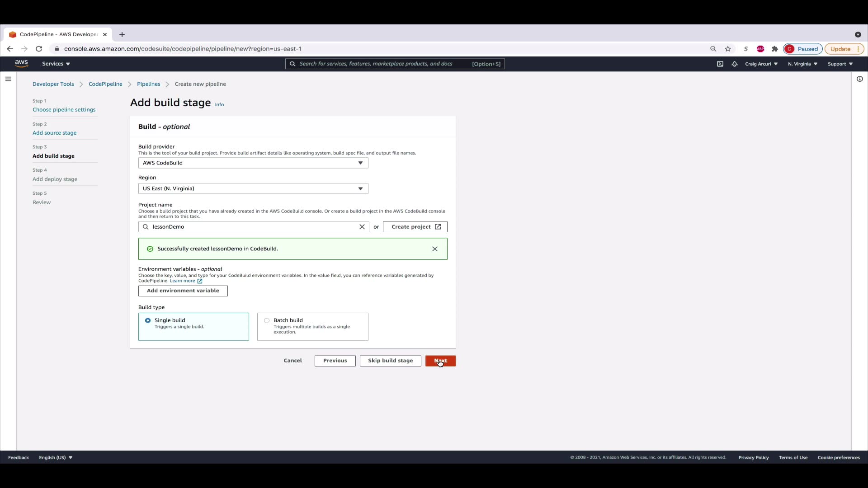Image resolution: width=868 pixels, height=488 pixels.
Task: Click Add environment variable button
Action: tap(183, 291)
